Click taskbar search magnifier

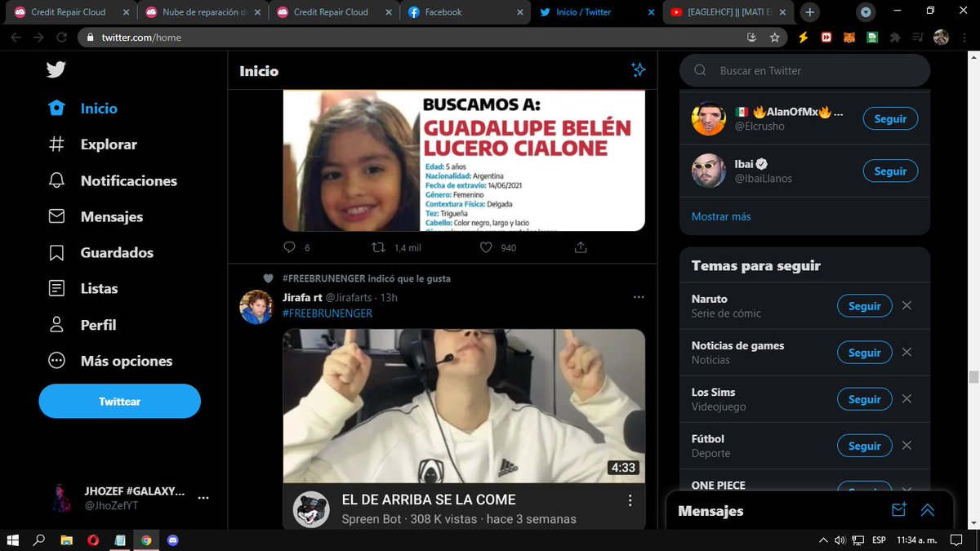tap(39, 540)
